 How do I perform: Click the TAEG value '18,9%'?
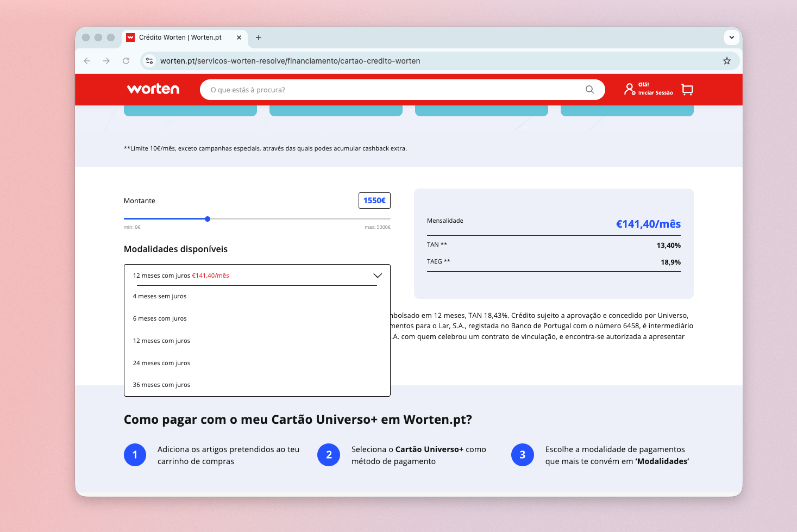coord(670,262)
